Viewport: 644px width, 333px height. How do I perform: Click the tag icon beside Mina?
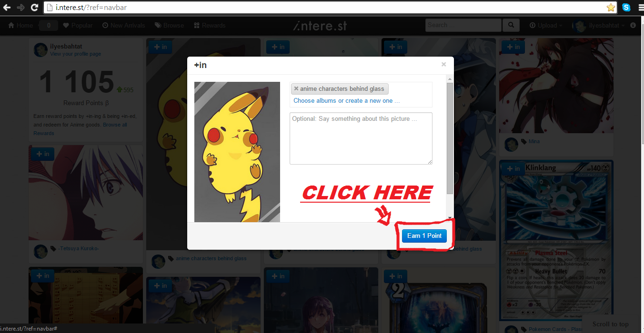tap(523, 142)
